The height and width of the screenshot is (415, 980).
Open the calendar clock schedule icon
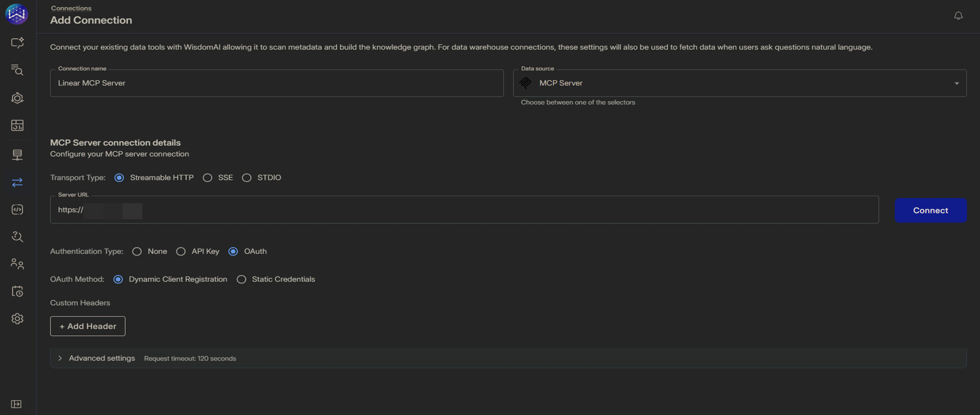17,291
